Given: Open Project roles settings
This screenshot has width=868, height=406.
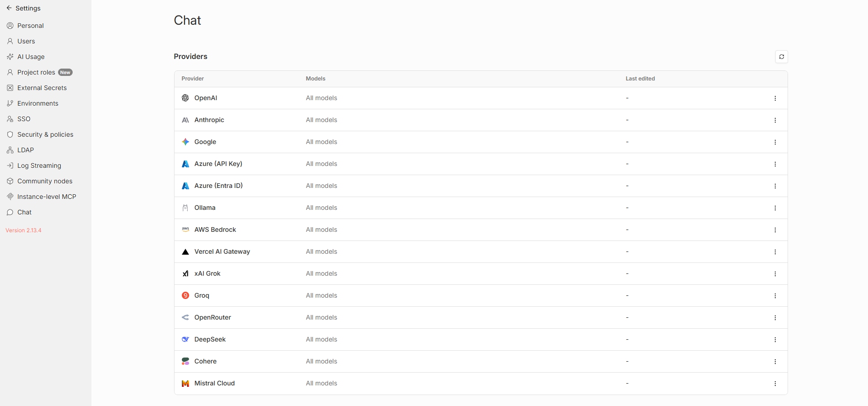Looking at the screenshot, I should [x=36, y=72].
